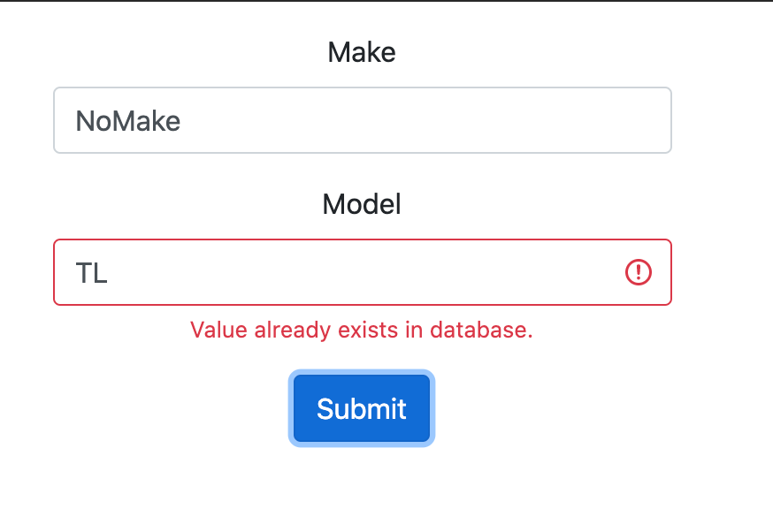Activate the blue Submit button
The height and width of the screenshot is (532, 773).
pos(362,408)
